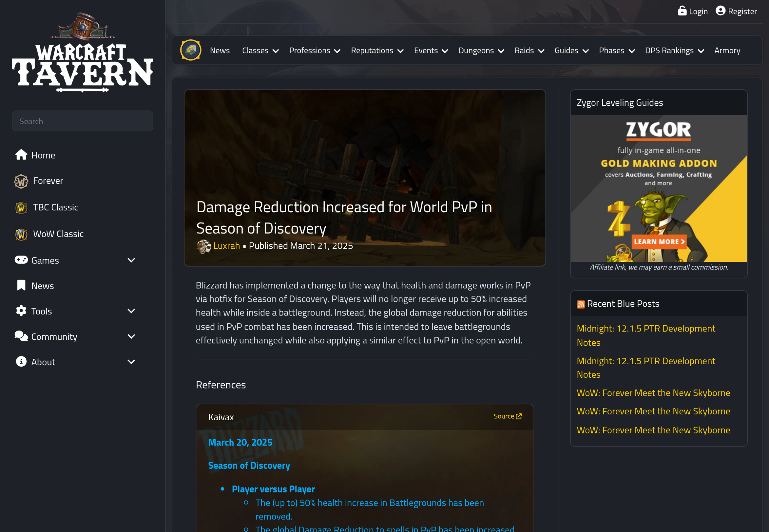Click the article header image
The width and height of the screenshot is (769, 532).
365,178
